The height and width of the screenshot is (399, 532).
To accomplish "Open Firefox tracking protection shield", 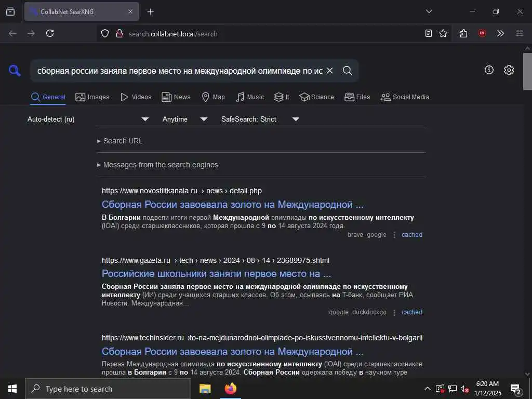I will [x=105, y=33].
